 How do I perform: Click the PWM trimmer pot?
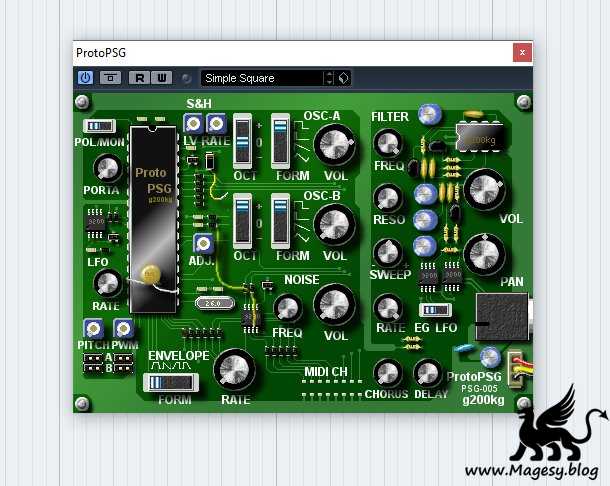pyautogui.click(x=123, y=329)
